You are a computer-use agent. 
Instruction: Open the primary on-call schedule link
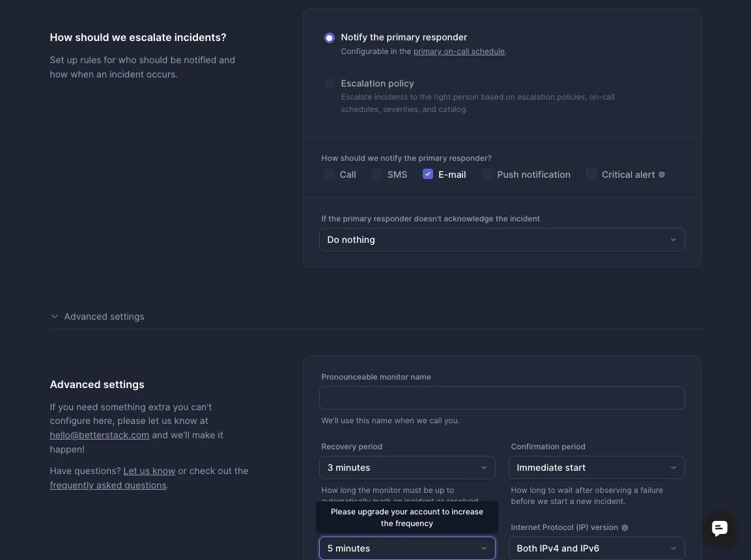coord(459,51)
